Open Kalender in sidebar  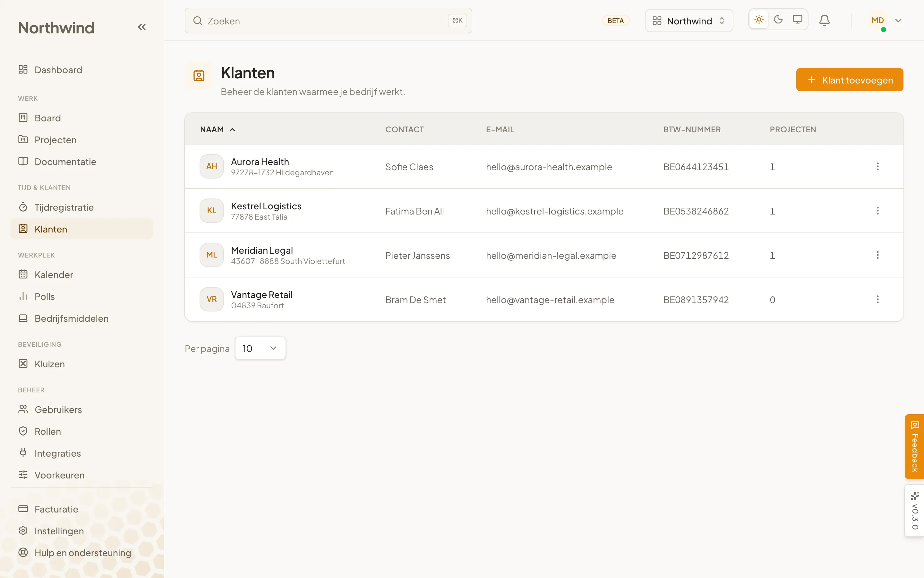(82, 275)
